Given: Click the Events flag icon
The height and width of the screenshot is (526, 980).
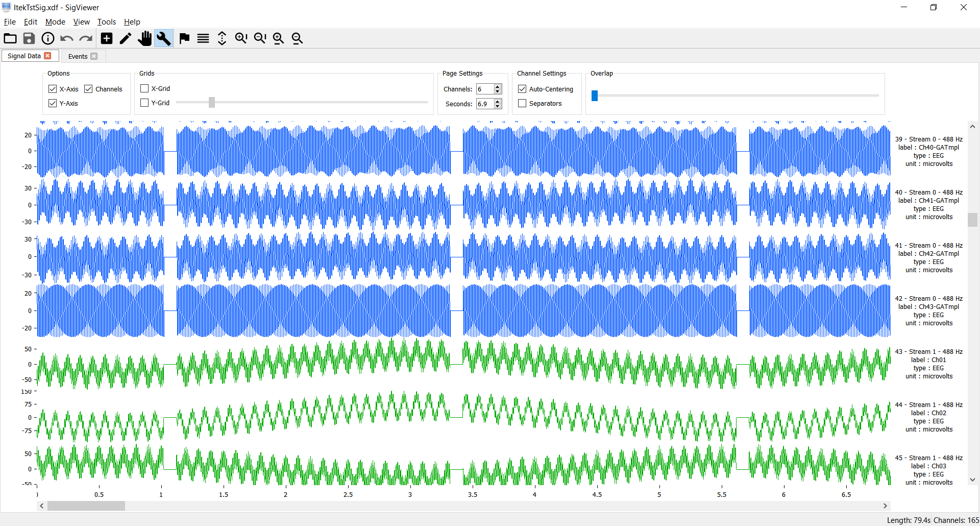Looking at the screenshot, I should click(184, 38).
